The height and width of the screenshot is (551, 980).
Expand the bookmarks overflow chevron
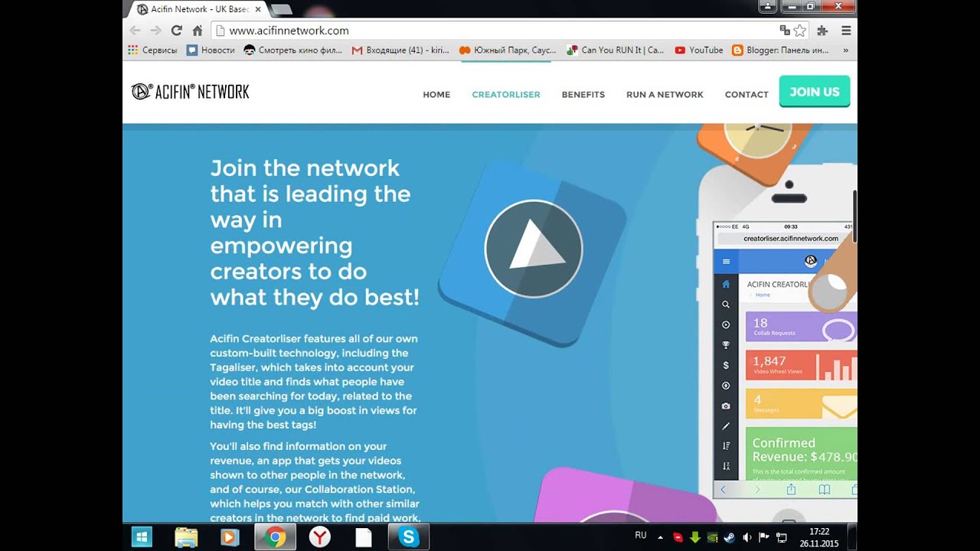click(x=846, y=50)
